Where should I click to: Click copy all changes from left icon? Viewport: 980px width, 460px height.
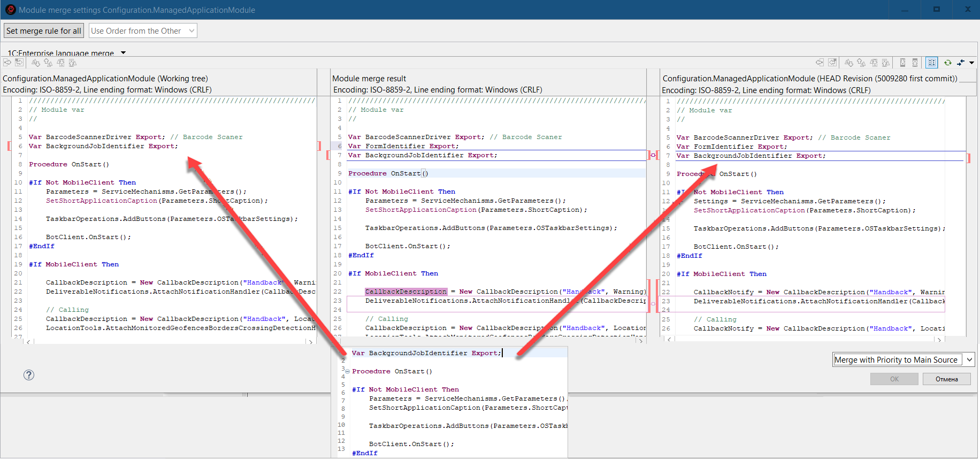(19, 63)
